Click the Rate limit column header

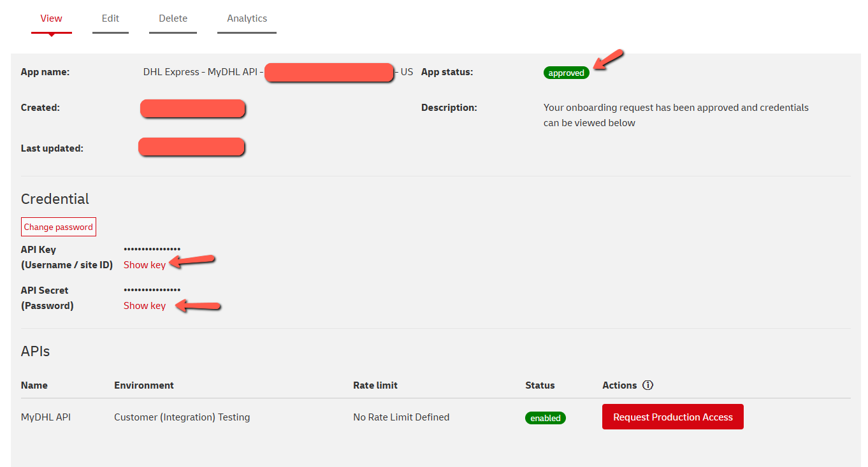[375, 385]
